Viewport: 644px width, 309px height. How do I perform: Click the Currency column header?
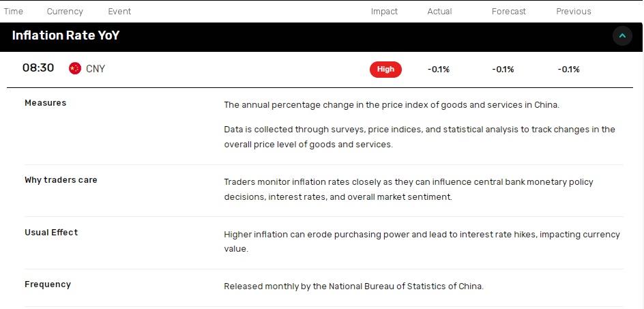pyautogui.click(x=65, y=12)
